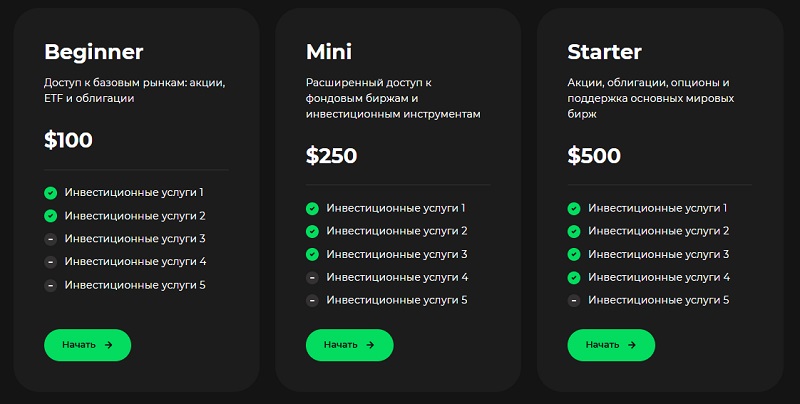Click green checkmark for Mini услуги 3

click(312, 254)
